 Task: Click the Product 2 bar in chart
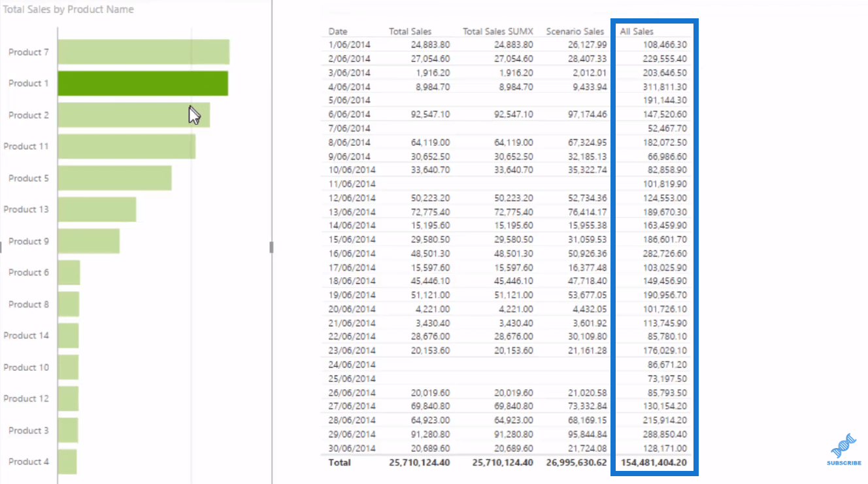[134, 114]
